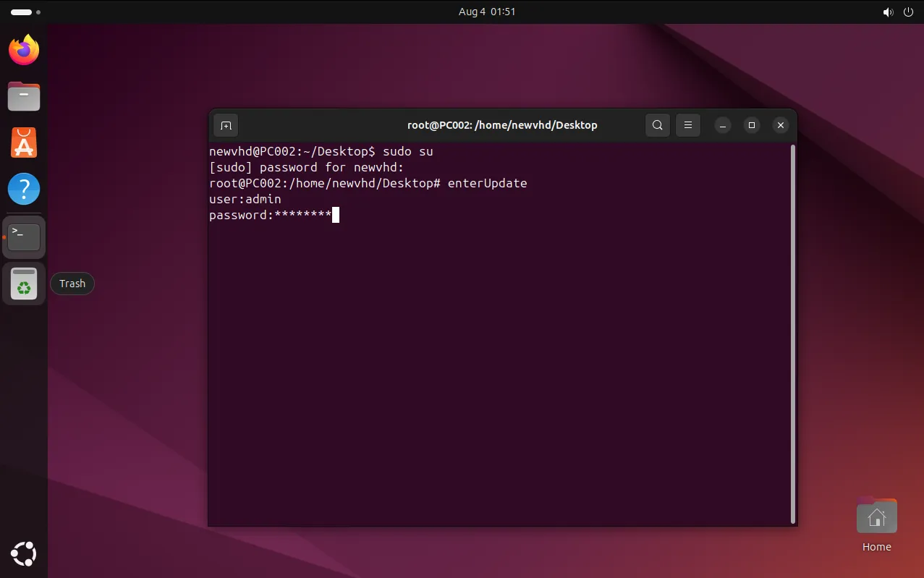Open the Activities workspace indicator

tap(25, 12)
